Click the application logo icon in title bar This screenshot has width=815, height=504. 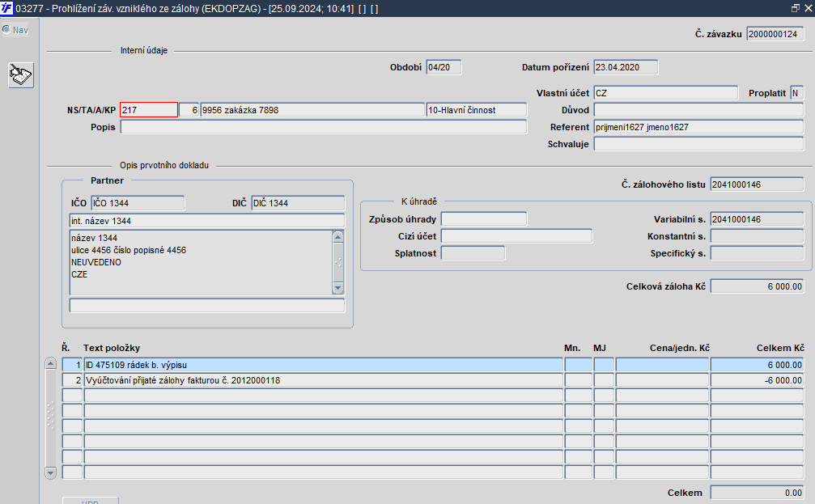6,8
